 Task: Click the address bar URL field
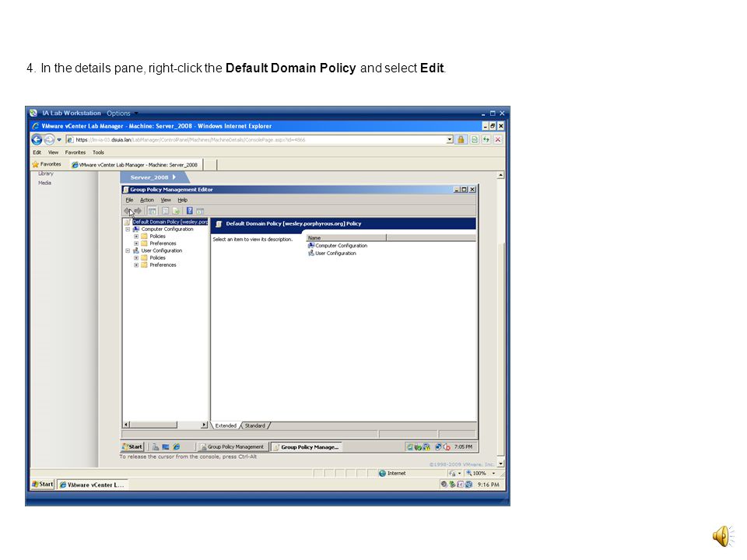click(260, 139)
